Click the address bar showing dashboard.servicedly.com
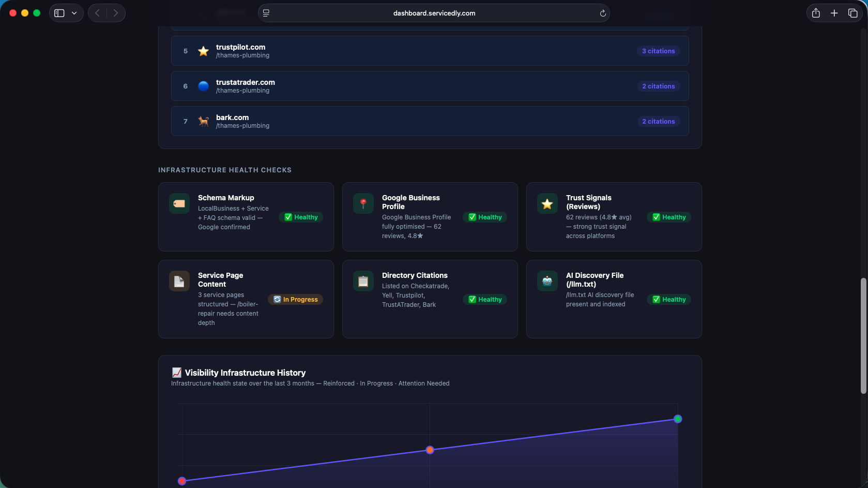The image size is (868, 488). coord(434,13)
